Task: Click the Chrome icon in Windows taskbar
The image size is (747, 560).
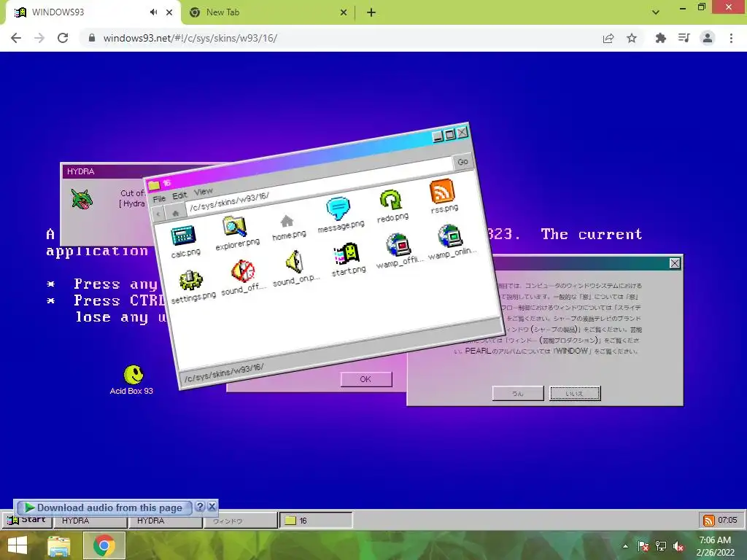Action: pos(104,545)
